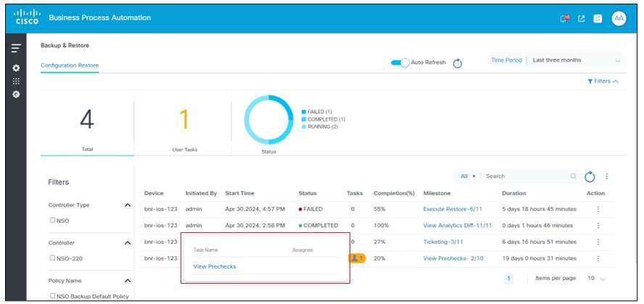The height and width of the screenshot is (304, 644).
Task: Sort by the Start Time column header
Action: 240,193
